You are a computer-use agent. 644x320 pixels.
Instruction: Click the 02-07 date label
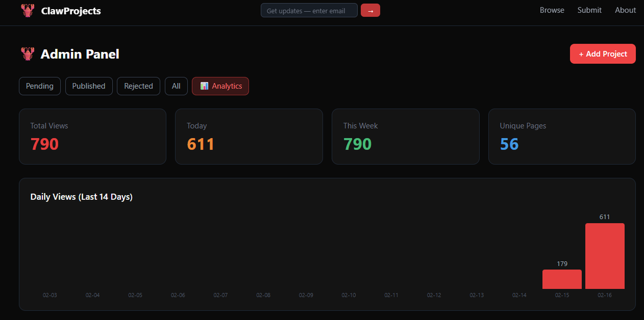[x=221, y=295]
